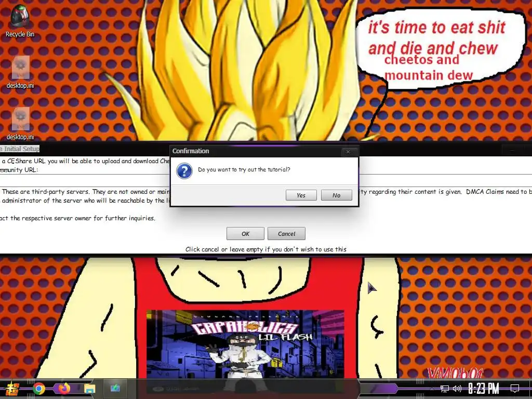Viewport: 532px width, 399px height.
Task: Click the blue question mark dialog icon
Action: [x=184, y=171]
